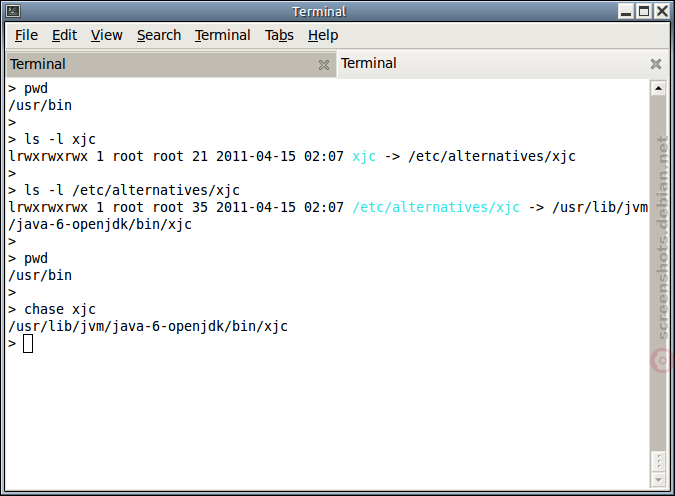Close the second Terminal tab
The width and height of the screenshot is (675, 496).
(x=656, y=64)
